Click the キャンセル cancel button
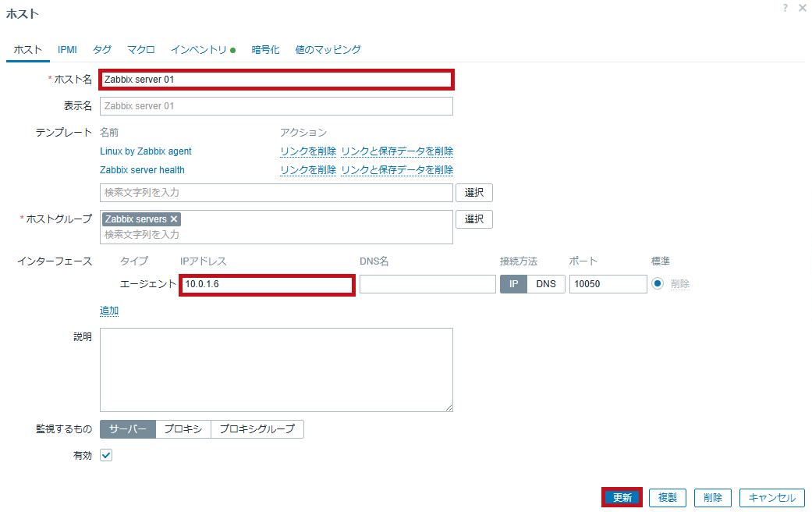The height and width of the screenshot is (512, 812). coord(772,497)
